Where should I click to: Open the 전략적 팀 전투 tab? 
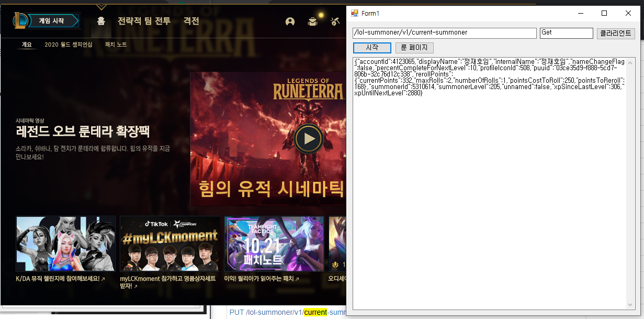(x=144, y=21)
